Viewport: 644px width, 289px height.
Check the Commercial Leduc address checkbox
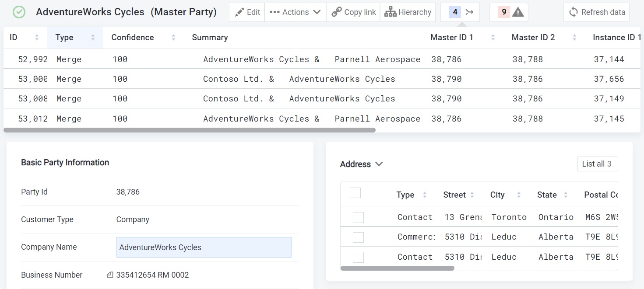pyautogui.click(x=358, y=237)
